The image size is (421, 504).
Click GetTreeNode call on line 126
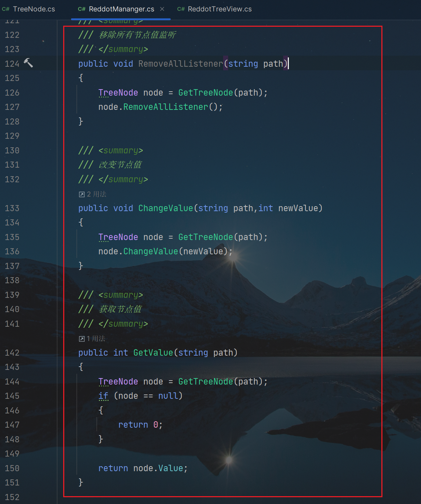coord(206,92)
